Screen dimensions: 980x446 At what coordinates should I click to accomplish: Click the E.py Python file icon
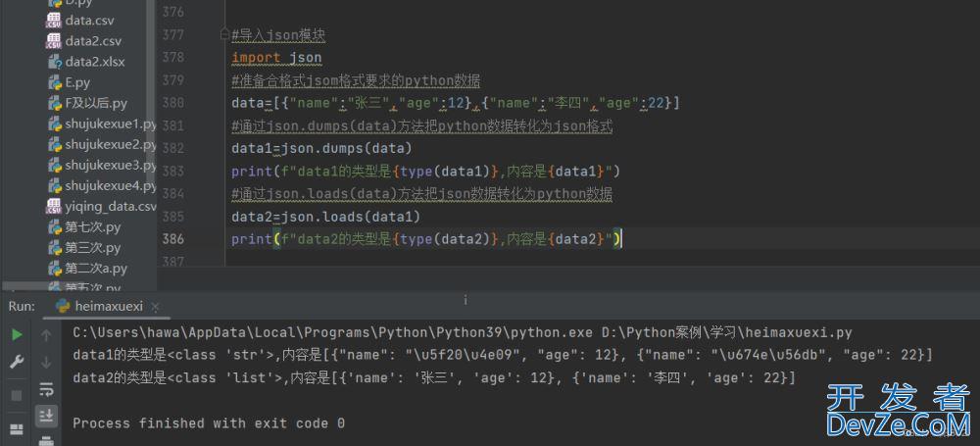[x=54, y=82]
